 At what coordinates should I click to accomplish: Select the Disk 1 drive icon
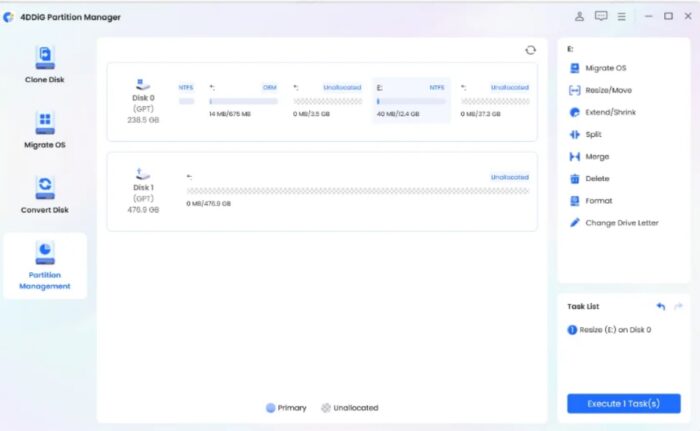[x=143, y=174]
